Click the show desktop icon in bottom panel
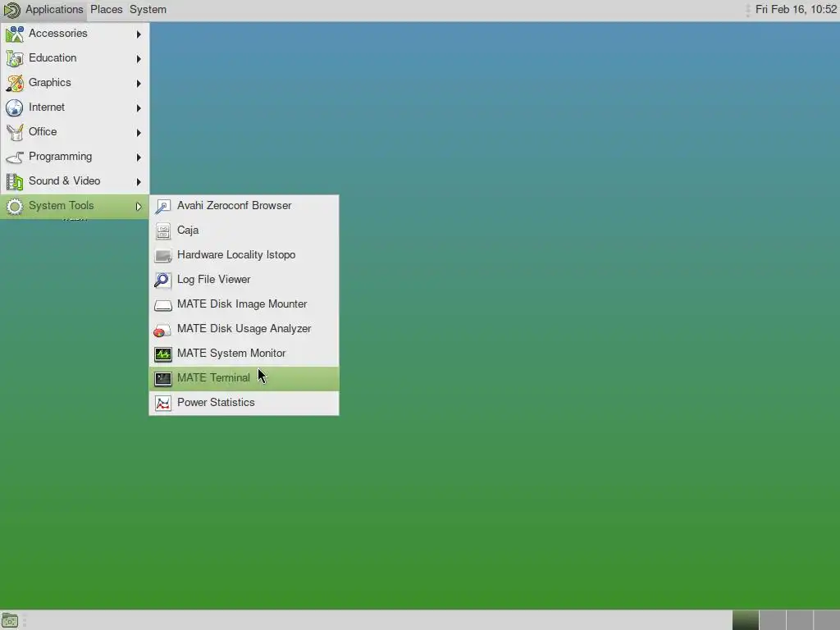This screenshot has width=840, height=630. click(x=10, y=621)
